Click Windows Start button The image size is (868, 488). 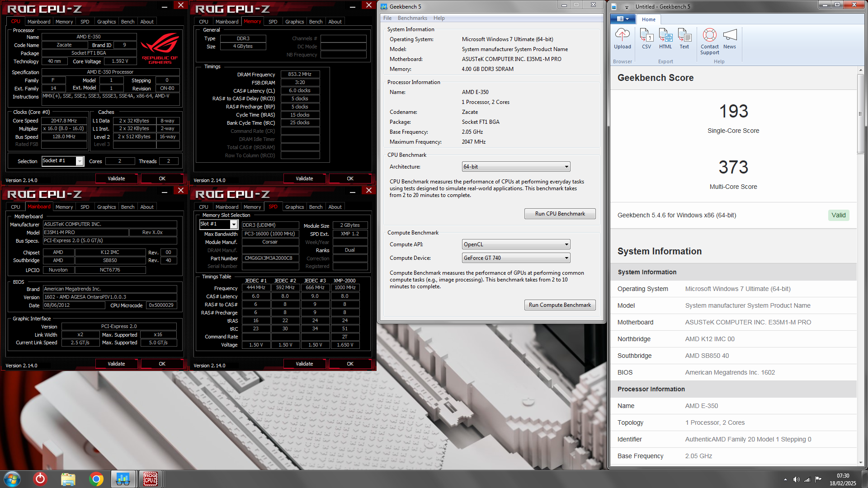tap(12, 479)
